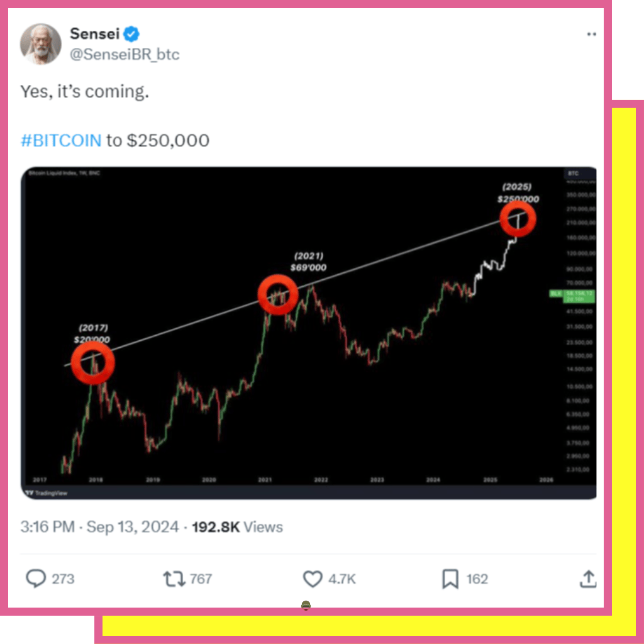Click the 273 replies count
Viewport: 644px width, 644px height.
click(63, 579)
